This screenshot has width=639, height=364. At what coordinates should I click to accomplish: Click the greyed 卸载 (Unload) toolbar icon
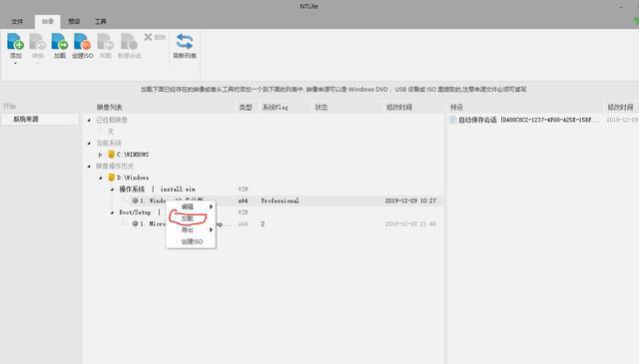click(x=105, y=42)
